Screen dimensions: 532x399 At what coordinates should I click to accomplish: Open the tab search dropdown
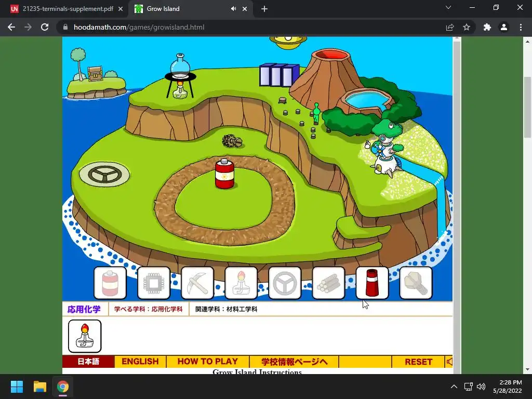click(x=448, y=7)
